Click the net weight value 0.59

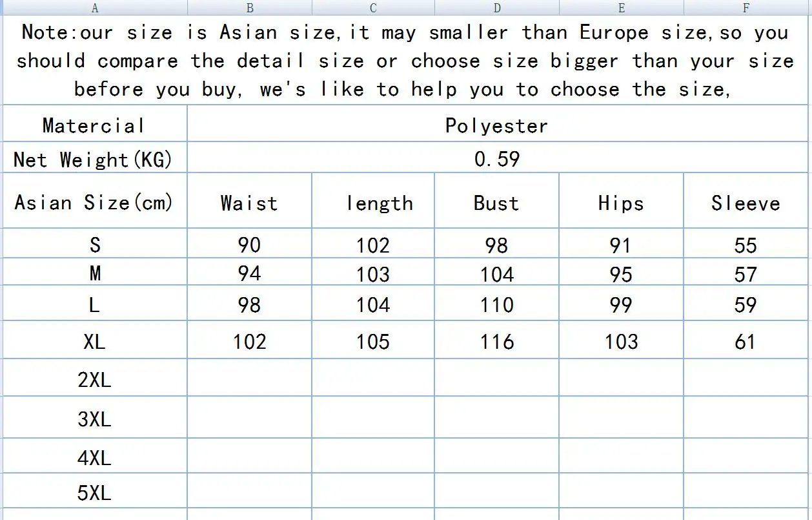tap(496, 158)
